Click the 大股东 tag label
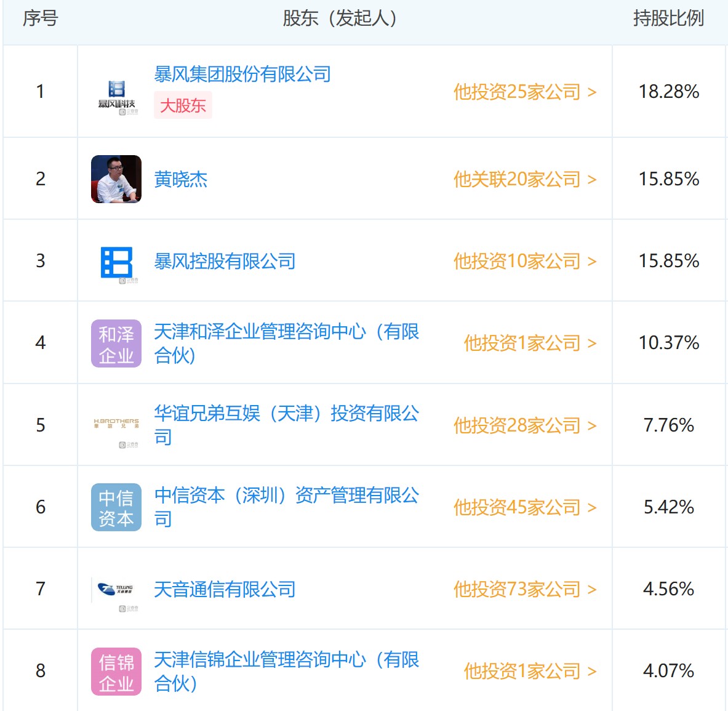 point(183,105)
